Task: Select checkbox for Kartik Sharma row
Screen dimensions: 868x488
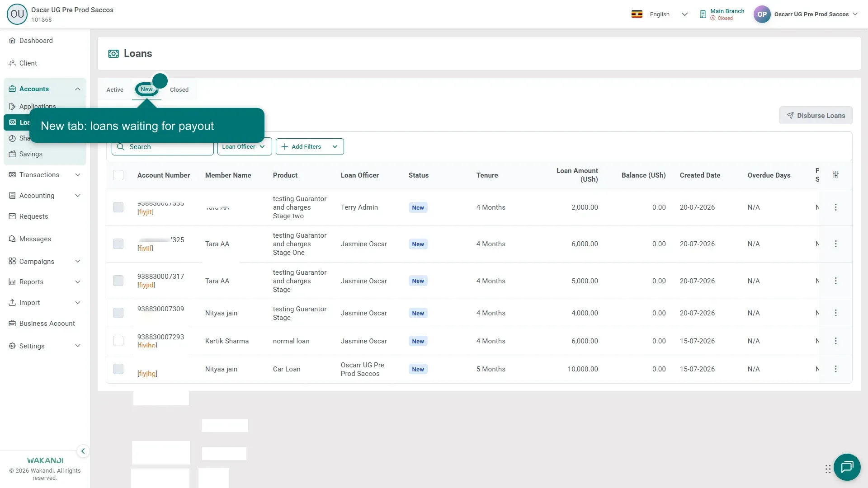Action: coord(118,341)
